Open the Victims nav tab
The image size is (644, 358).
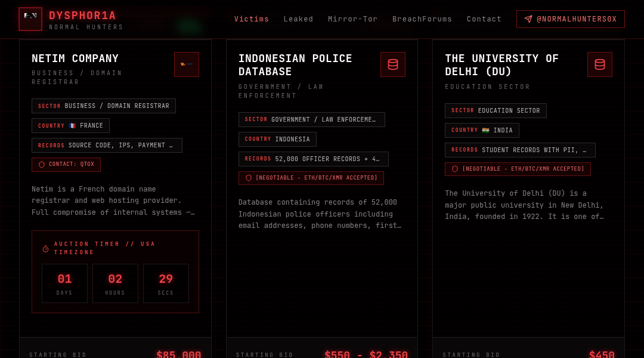pyautogui.click(x=252, y=19)
